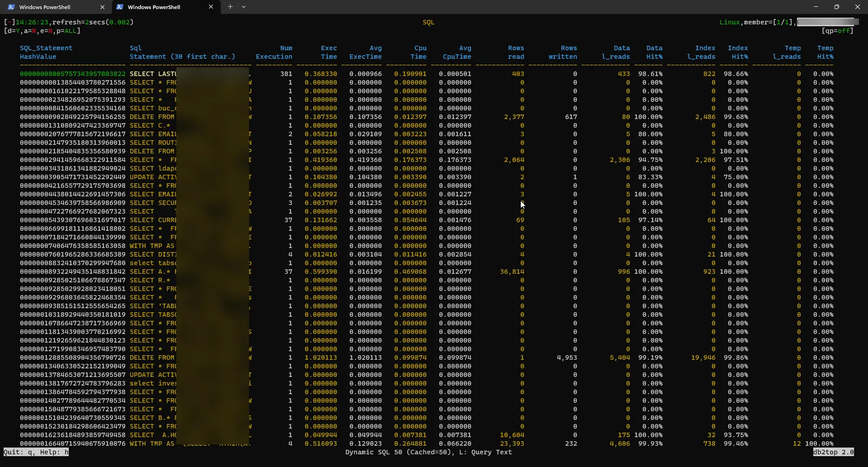
Task: Click Data l_reads value 2,306
Action: click(620, 160)
